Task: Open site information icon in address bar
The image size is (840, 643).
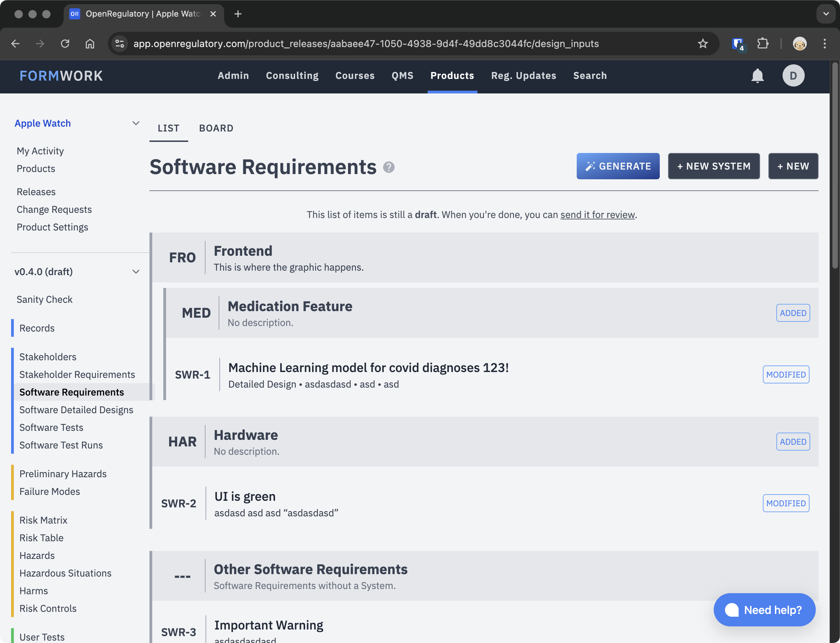Action: pos(120,44)
